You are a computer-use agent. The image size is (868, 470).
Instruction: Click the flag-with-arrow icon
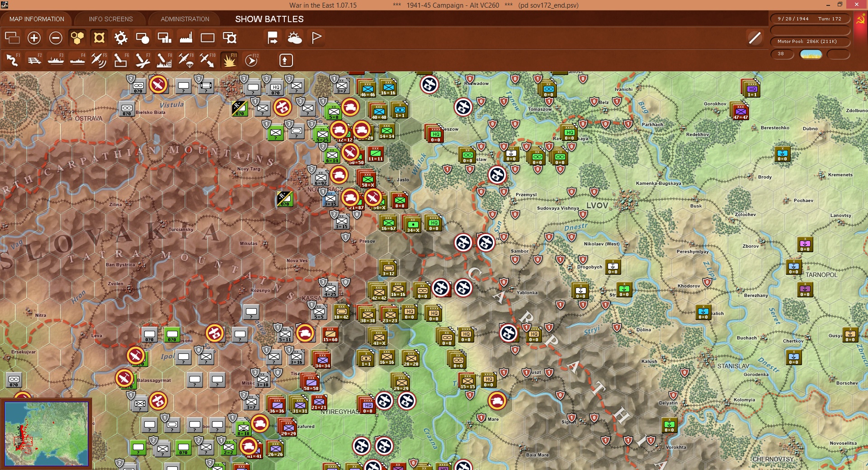click(273, 38)
